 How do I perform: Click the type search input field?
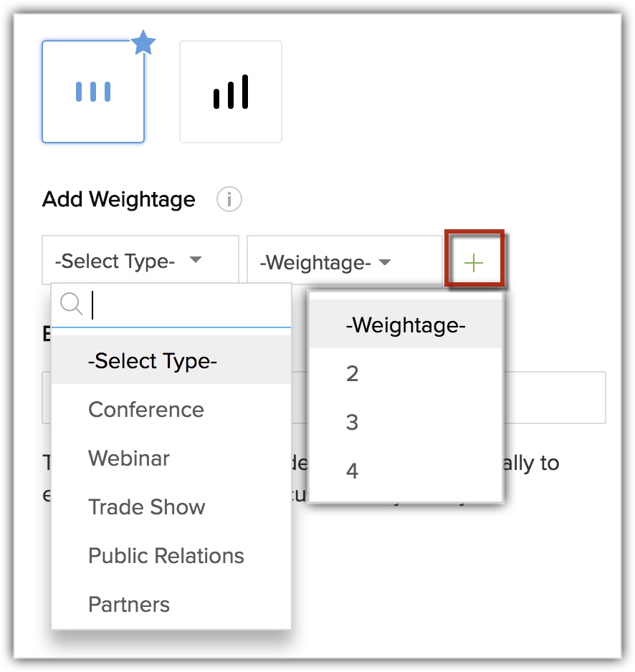(x=190, y=305)
